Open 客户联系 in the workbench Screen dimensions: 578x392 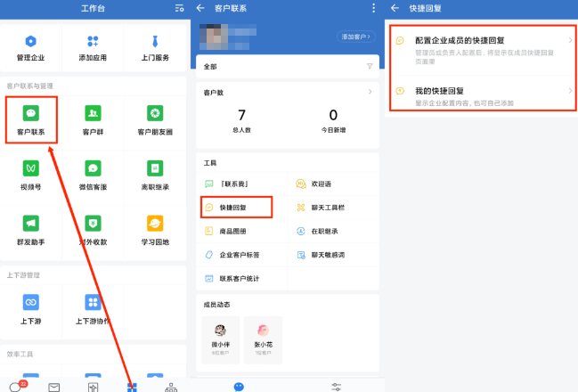pyautogui.click(x=31, y=119)
